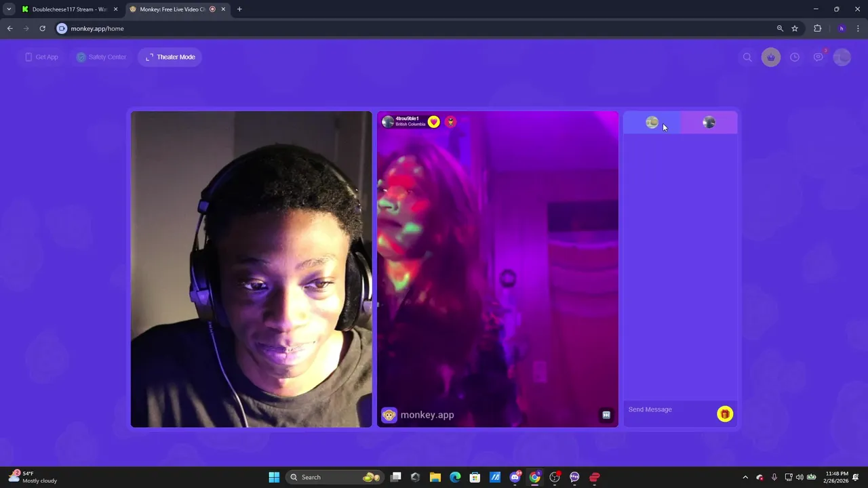
Task: Click the yellow heart icon next to 4trou9ble1
Action: click(434, 122)
